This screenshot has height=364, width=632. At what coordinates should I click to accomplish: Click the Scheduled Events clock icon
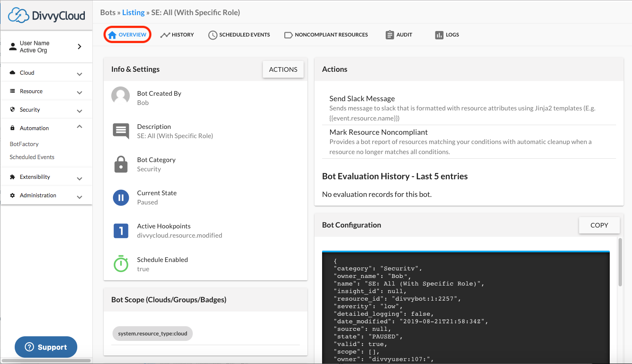[x=213, y=35]
